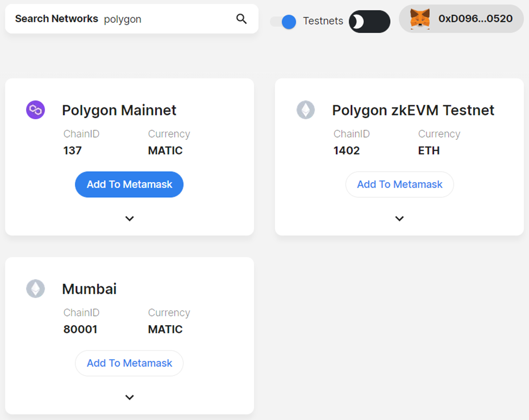Screen dimensions: 529x420
Task: Add Polygon zkEVM Testnet to Metamask
Action: (x=399, y=184)
